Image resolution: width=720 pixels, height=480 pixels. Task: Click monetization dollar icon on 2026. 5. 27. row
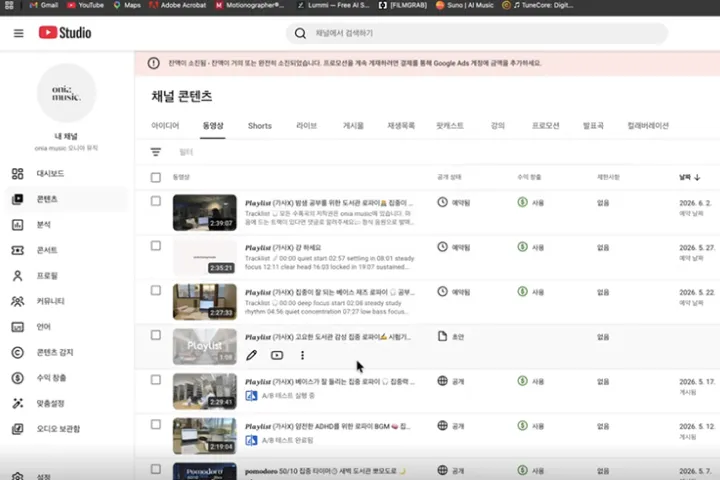[523, 247]
